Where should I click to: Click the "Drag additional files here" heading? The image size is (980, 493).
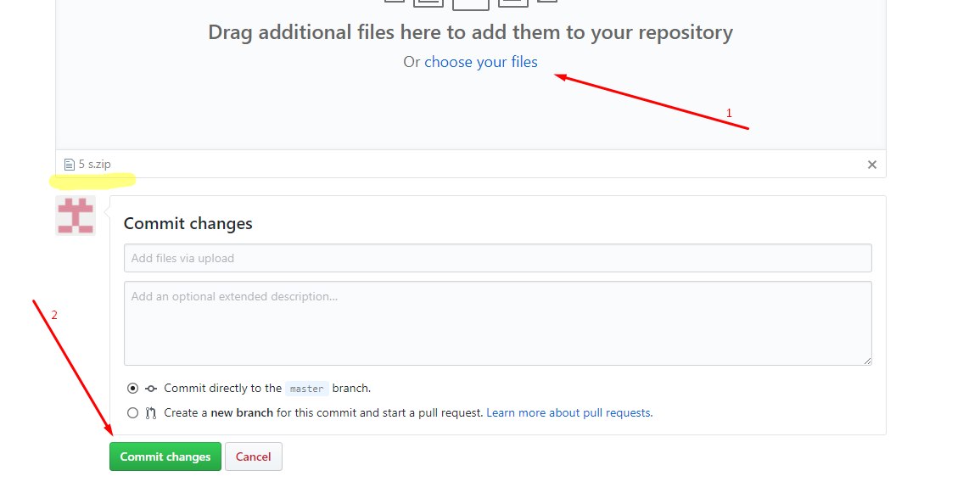pos(470,33)
